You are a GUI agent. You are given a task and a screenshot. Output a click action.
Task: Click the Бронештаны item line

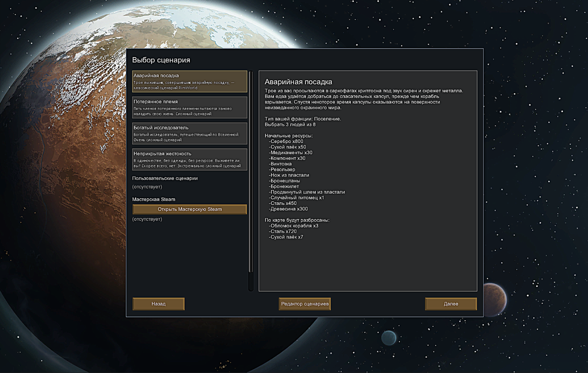pos(284,181)
